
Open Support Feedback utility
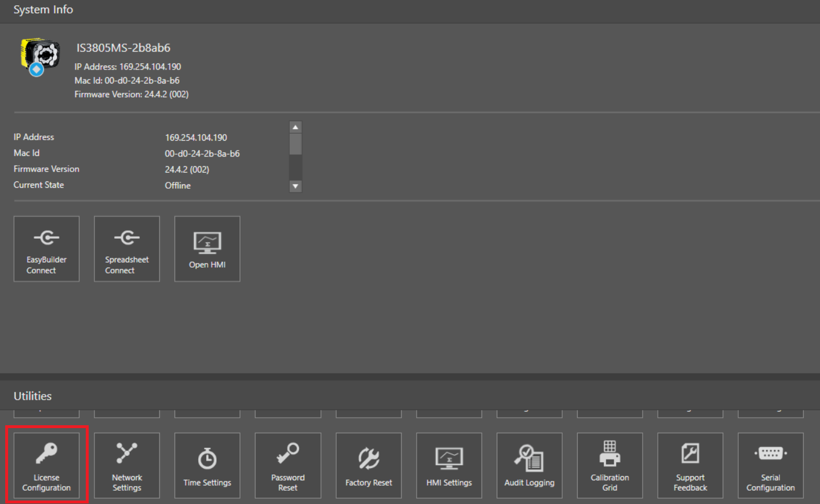pos(690,465)
